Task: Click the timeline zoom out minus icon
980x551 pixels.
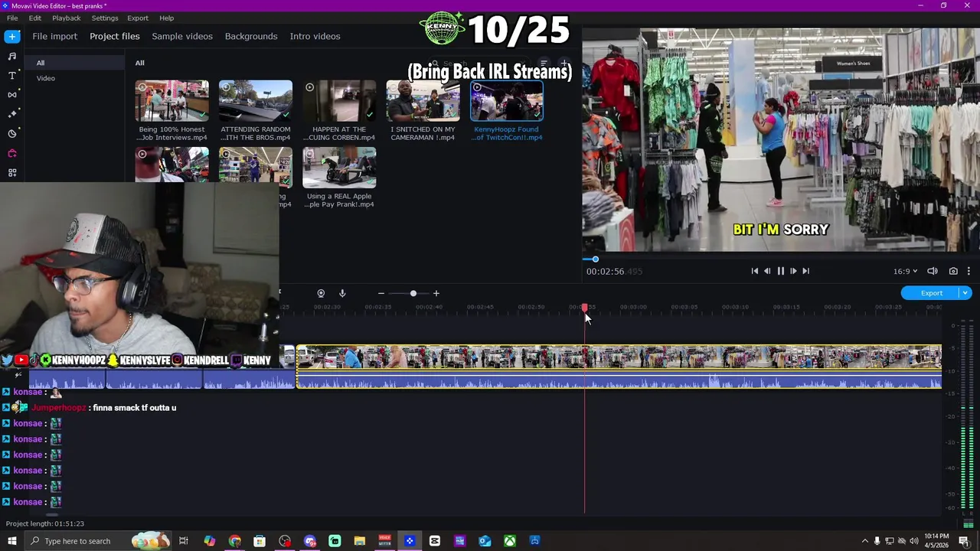Action: pos(381,293)
